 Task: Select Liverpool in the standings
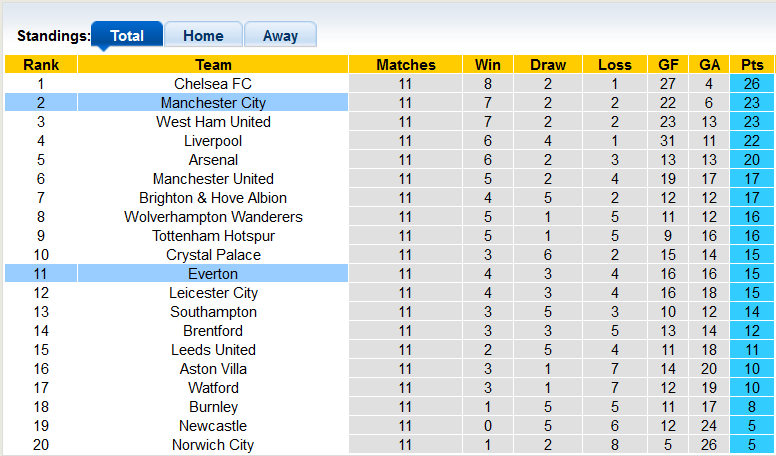[x=213, y=141]
